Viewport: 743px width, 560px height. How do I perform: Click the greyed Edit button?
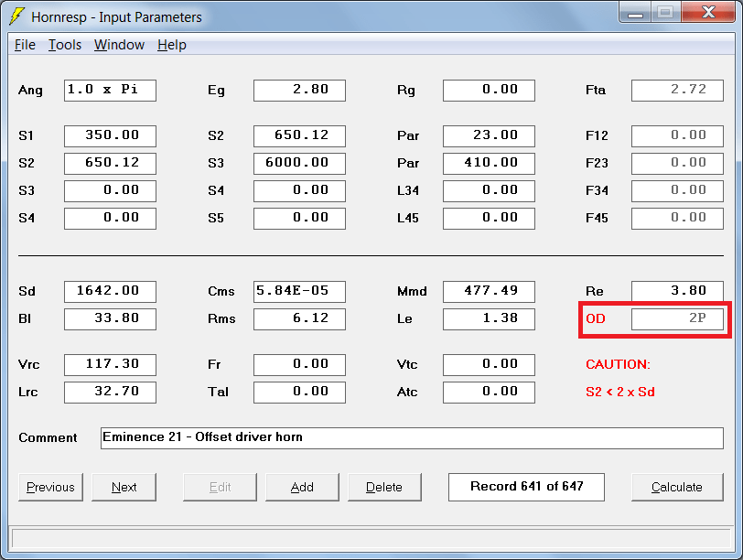[220, 487]
